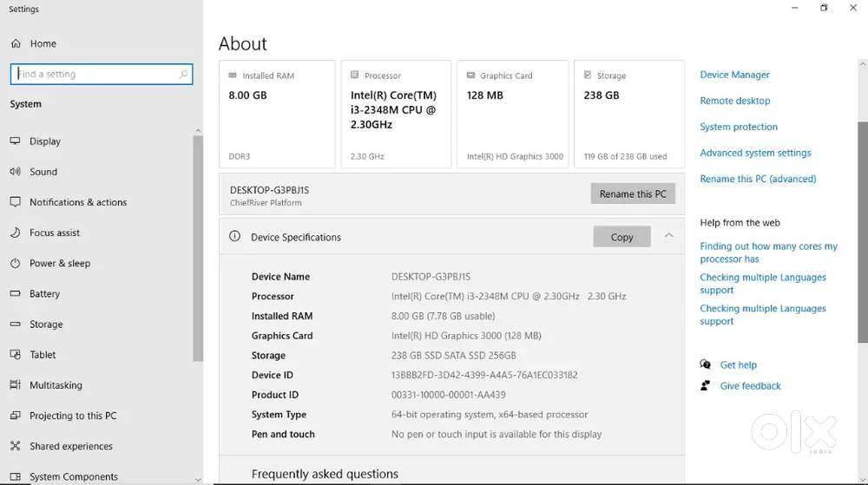The height and width of the screenshot is (485, 868).
Task: Open Display settings page
Action: coord(45,141)
